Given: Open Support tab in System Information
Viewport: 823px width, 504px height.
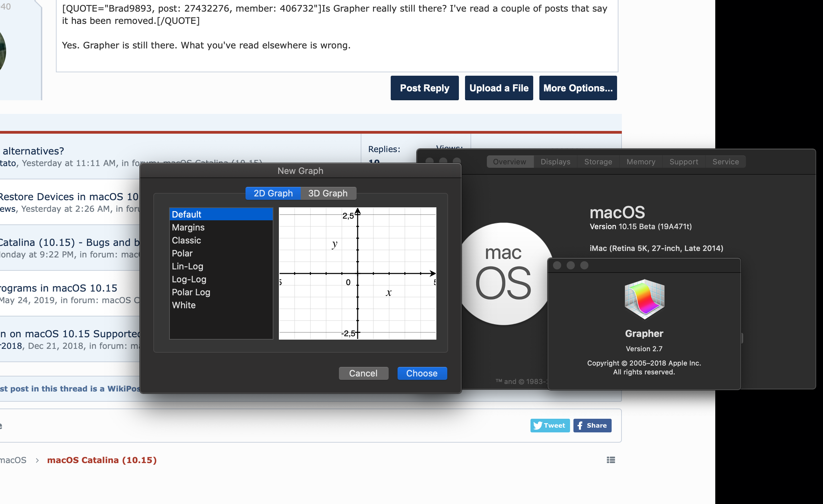Looking at the screenshot, I should [683, 162].
